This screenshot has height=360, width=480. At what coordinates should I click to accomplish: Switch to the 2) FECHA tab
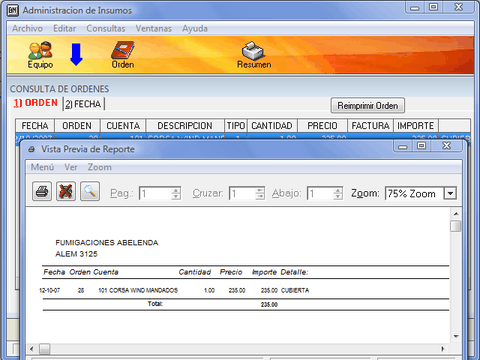(x=83, y=104)
